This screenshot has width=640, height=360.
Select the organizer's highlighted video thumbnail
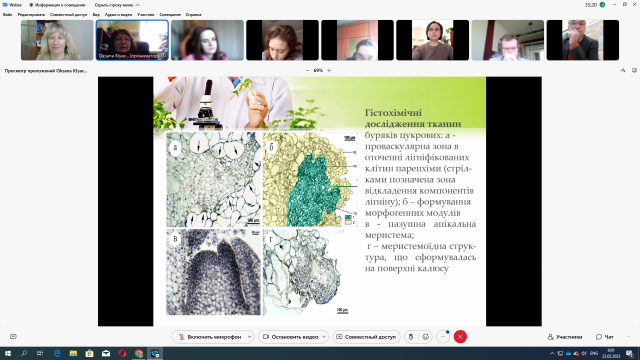132,40
